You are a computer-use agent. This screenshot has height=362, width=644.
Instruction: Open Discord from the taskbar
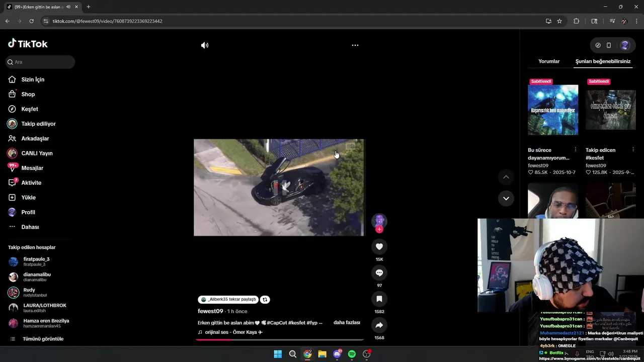337,354
